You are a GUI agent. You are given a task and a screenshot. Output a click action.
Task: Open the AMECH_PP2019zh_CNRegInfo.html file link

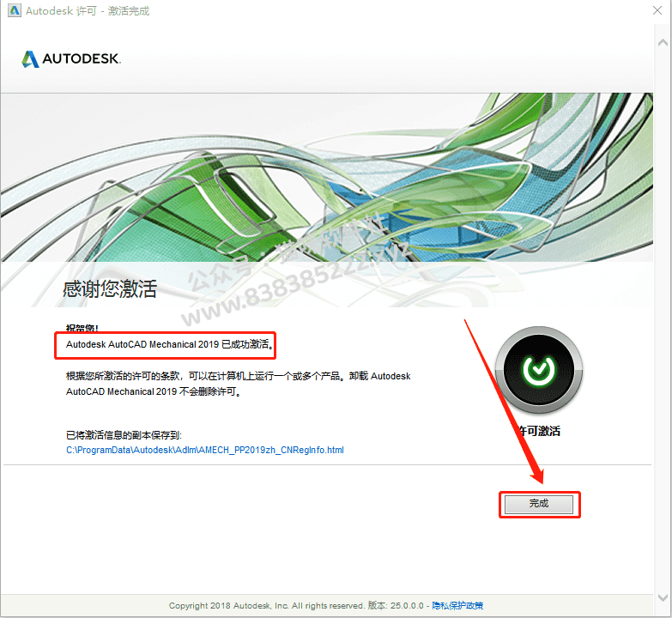[x=205, y=450]
